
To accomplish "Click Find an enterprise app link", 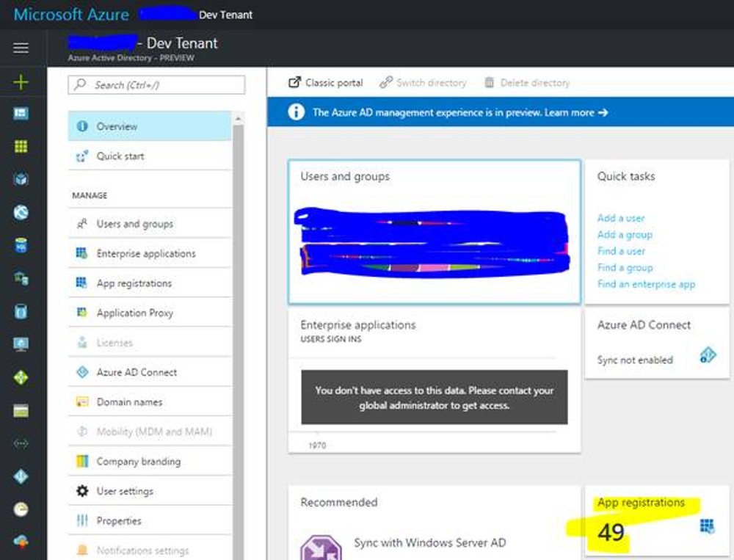I will coord(645,284).
